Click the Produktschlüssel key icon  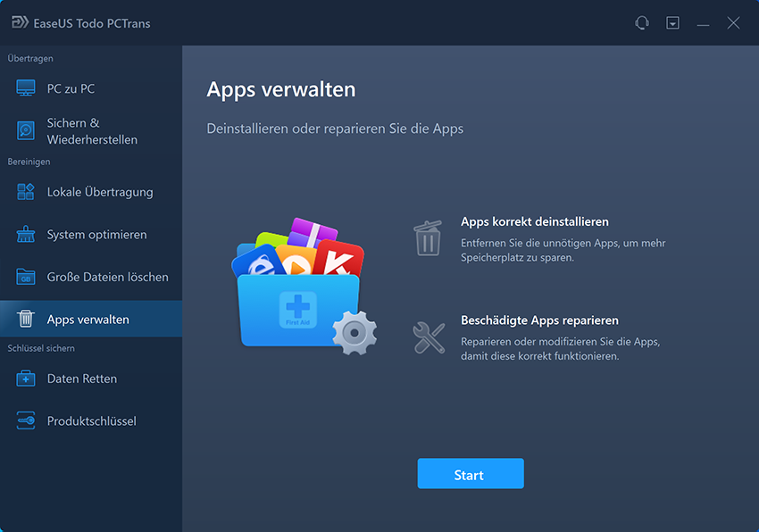[26, 421]
